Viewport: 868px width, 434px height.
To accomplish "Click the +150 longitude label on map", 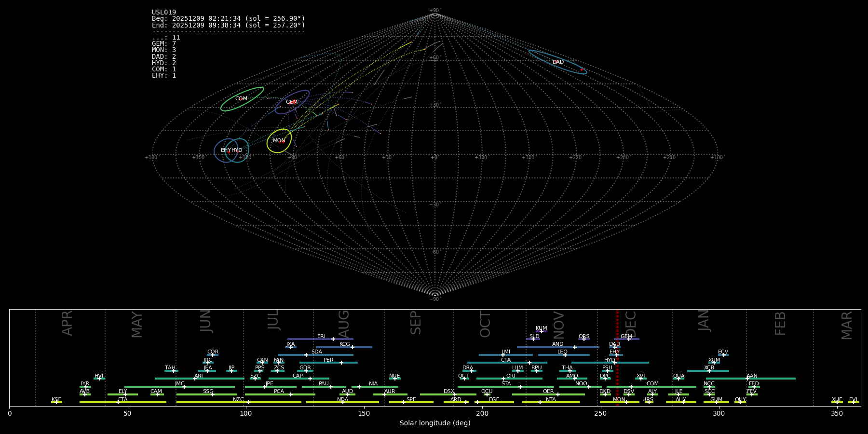I will click(198, 158).
